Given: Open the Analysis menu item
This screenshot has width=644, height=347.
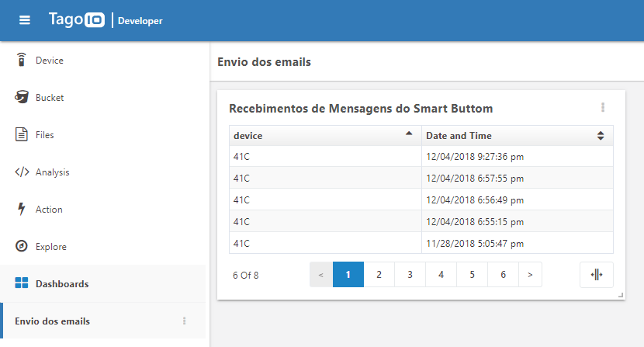Looking at the screenshot, I should click(52, 172).
